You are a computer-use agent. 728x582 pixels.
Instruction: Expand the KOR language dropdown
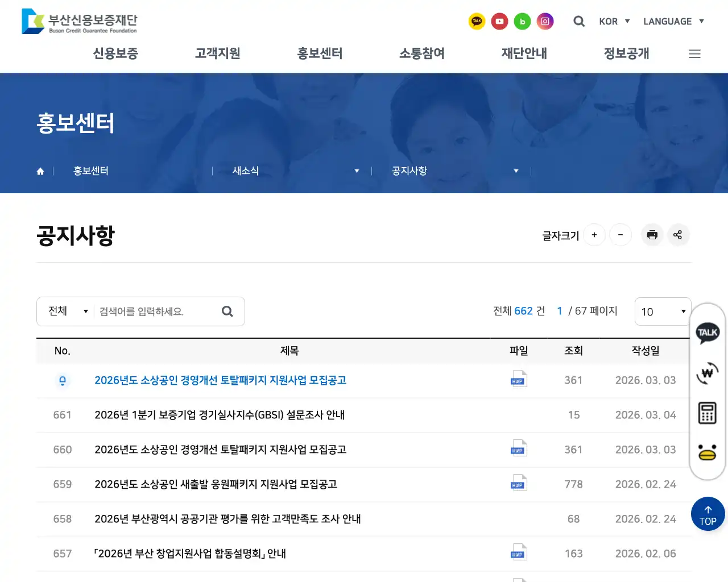click(614, 22)
